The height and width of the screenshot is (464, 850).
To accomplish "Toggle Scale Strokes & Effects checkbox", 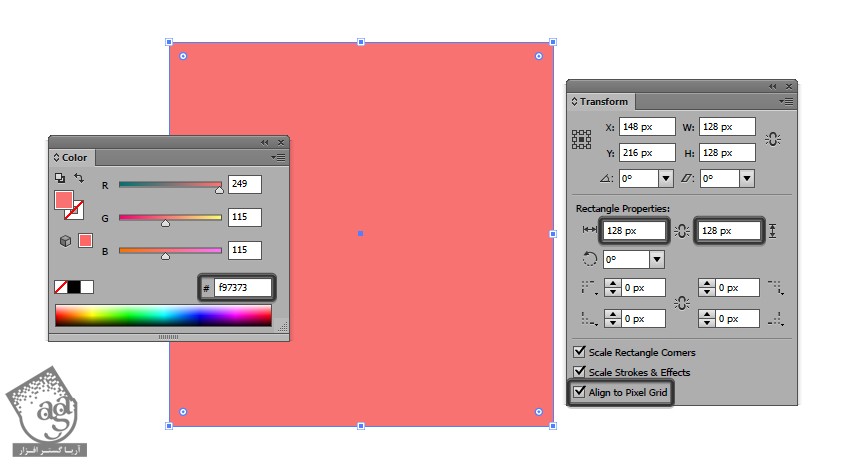I will coord(579,372).
